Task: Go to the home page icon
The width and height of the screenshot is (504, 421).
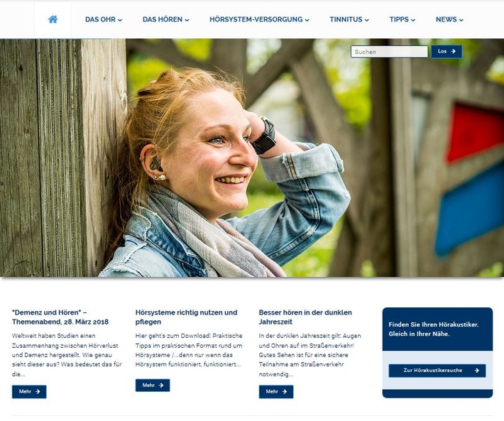Action: click(53, 20)
